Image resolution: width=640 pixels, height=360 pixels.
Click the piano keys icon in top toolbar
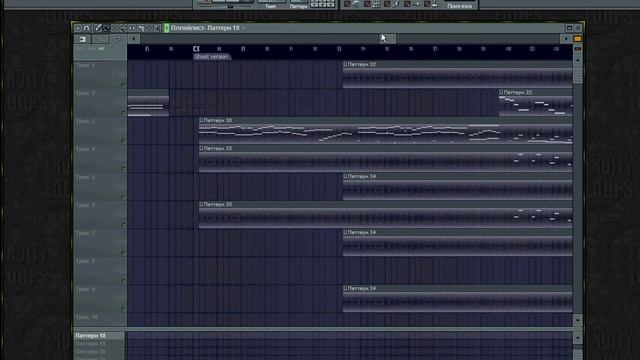[x=376, y=4]
